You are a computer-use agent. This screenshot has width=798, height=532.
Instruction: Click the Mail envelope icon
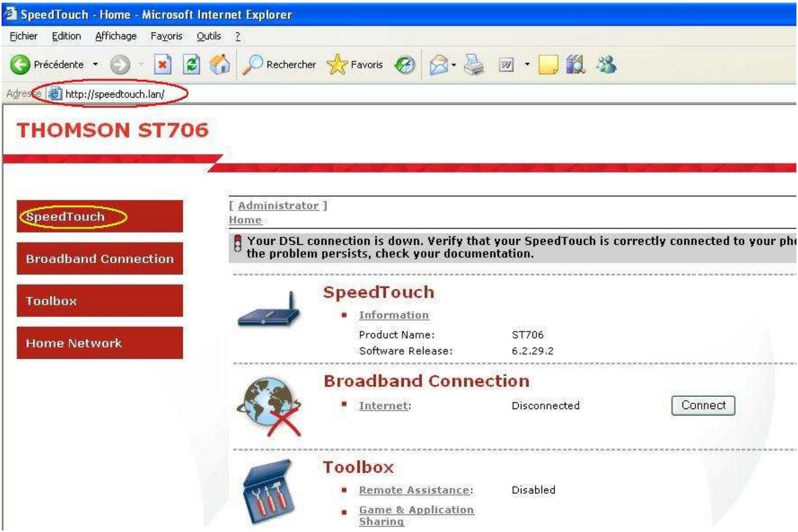pyautogui.click(x=438, y=65)
